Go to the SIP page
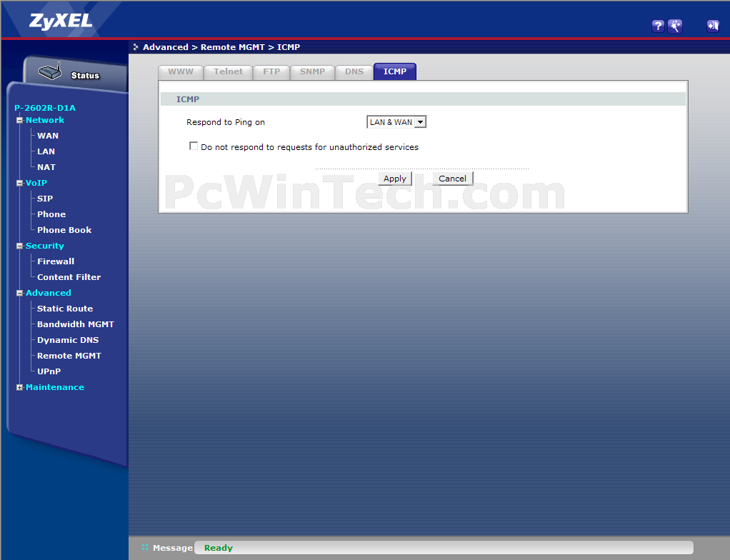The width and height of the screenshot is (730, 560). coord(45,199)
